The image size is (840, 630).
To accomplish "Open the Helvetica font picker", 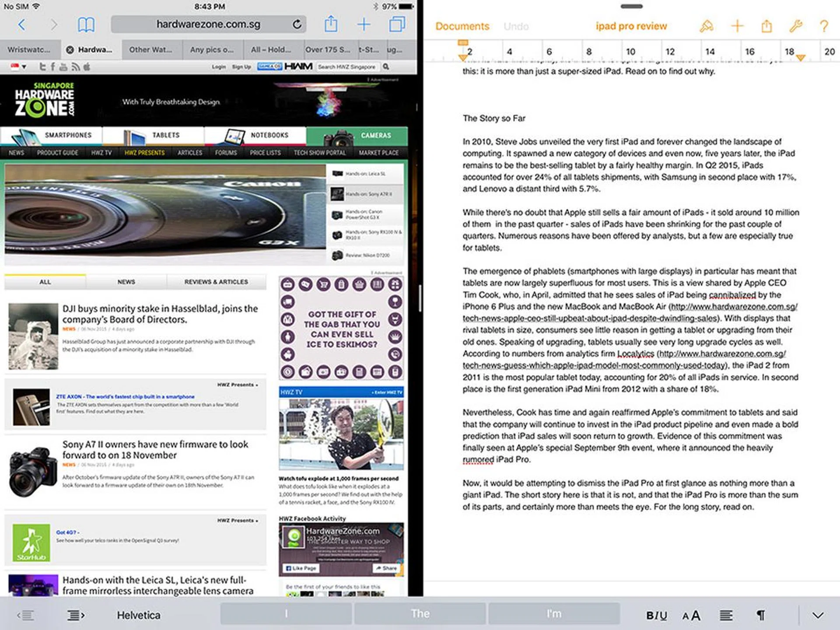I will point(138,615).
